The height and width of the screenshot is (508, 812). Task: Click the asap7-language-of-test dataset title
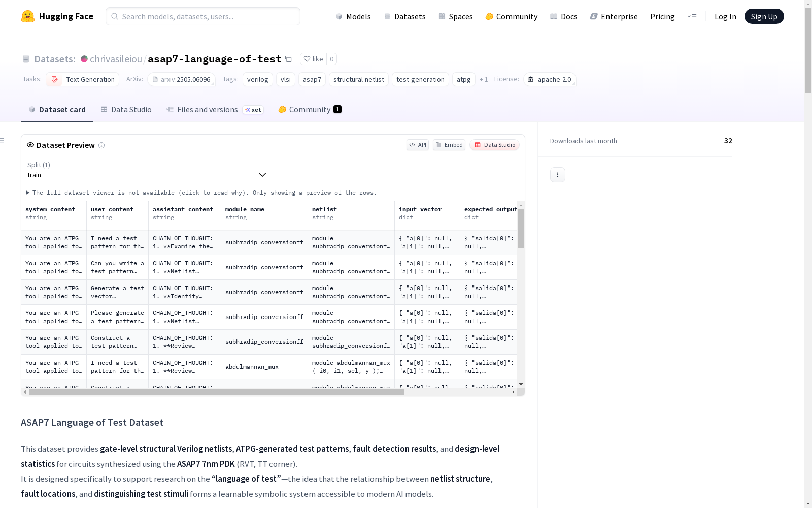pyautogui.click(x=214, y=59)
